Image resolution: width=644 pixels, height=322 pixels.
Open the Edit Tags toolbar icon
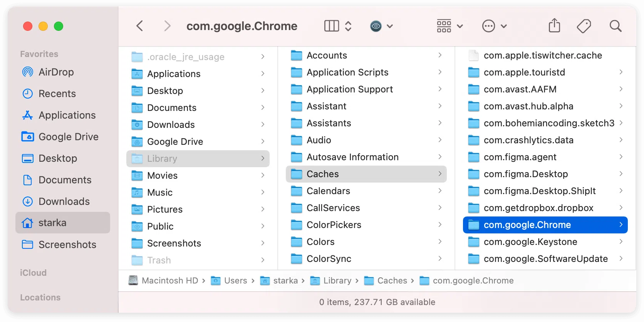584,26
